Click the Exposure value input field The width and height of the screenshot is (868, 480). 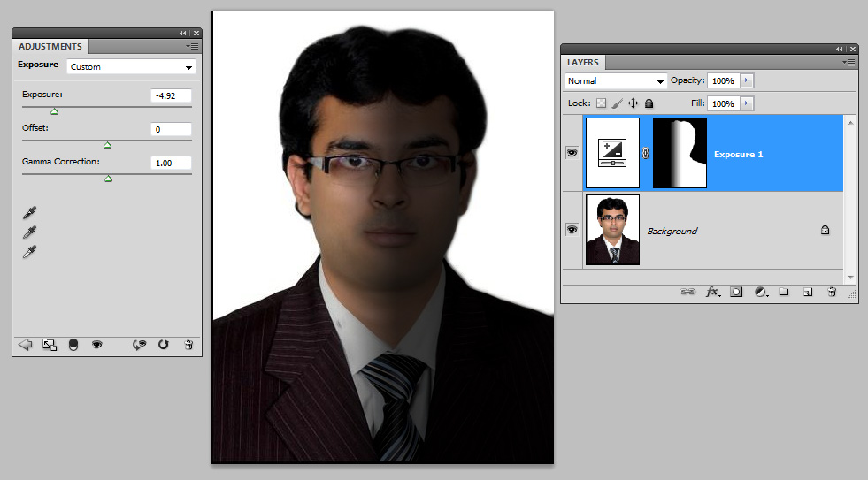(x=171, y=96)
